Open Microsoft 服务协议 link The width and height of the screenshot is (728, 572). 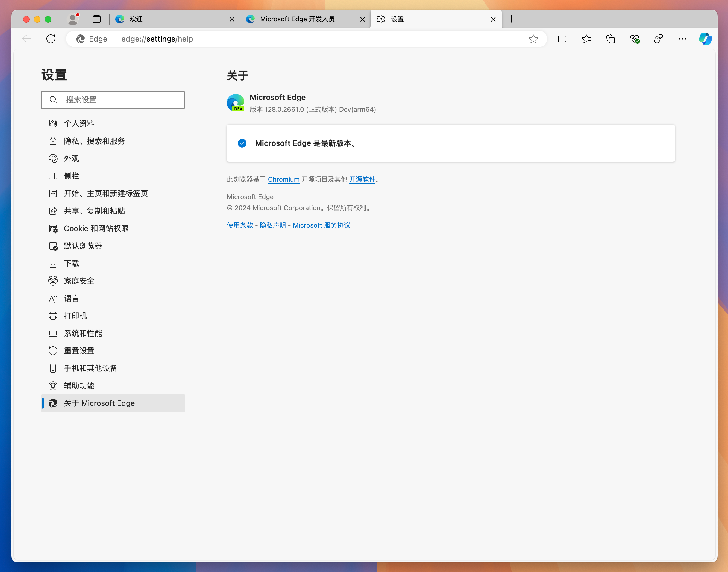322,225
